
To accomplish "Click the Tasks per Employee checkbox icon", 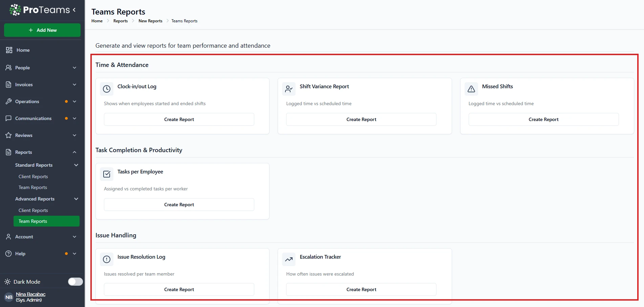I will [107, 174].
